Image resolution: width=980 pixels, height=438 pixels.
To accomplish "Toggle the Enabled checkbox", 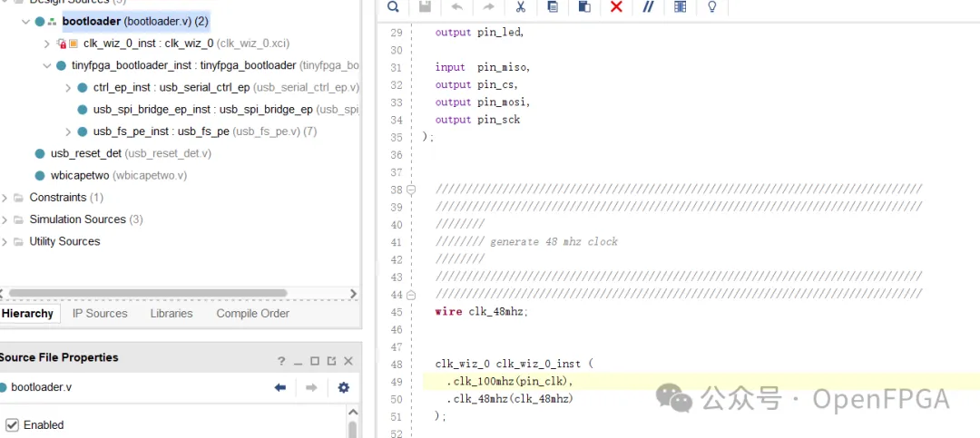I will pos(13,424).
